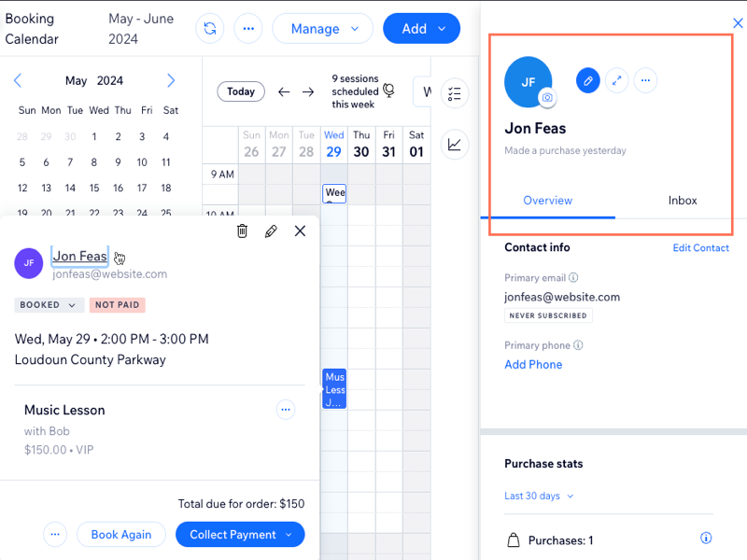Image resolution: width=747 pixels, height=560 pixels.
Task: Select the Overview tab
Action: point(547,201)
